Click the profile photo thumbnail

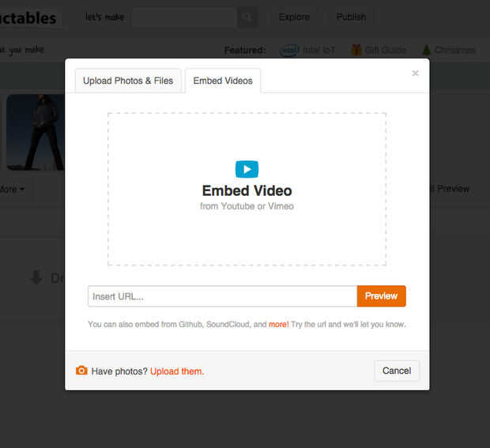click(36, 132)
